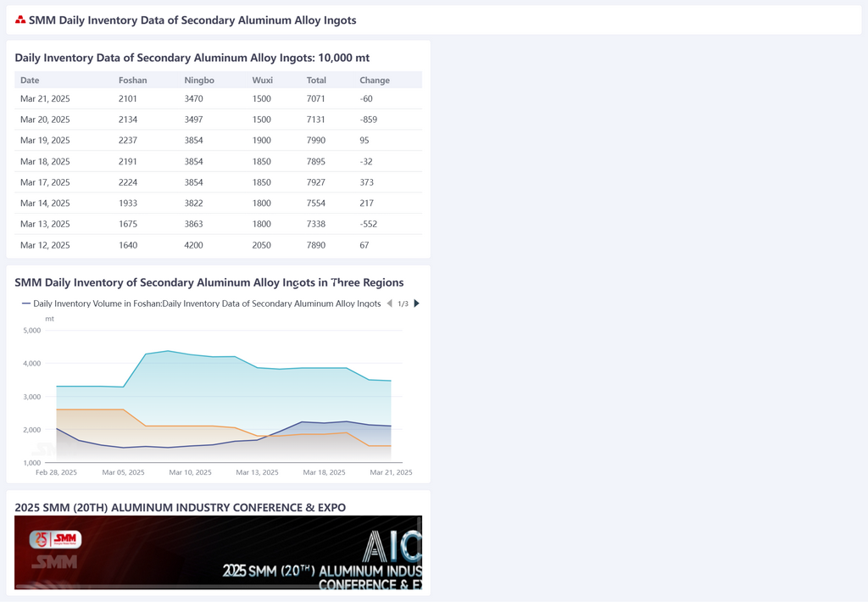Click Total value 7131
The image size is (868, 602).
[x=316, y=120]
